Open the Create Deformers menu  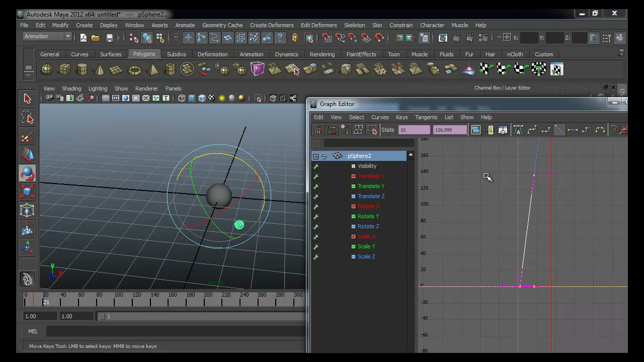(272, 25)
